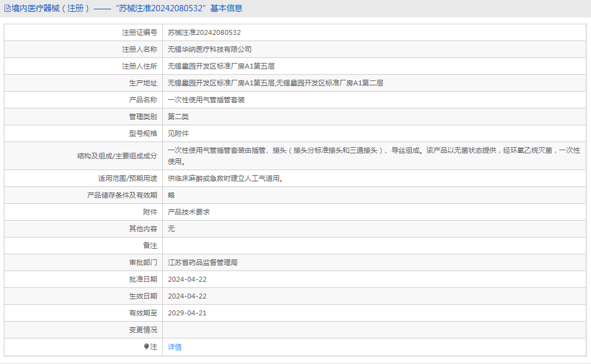
Task: Click the 管理类别 label
Action: (143, 117)
